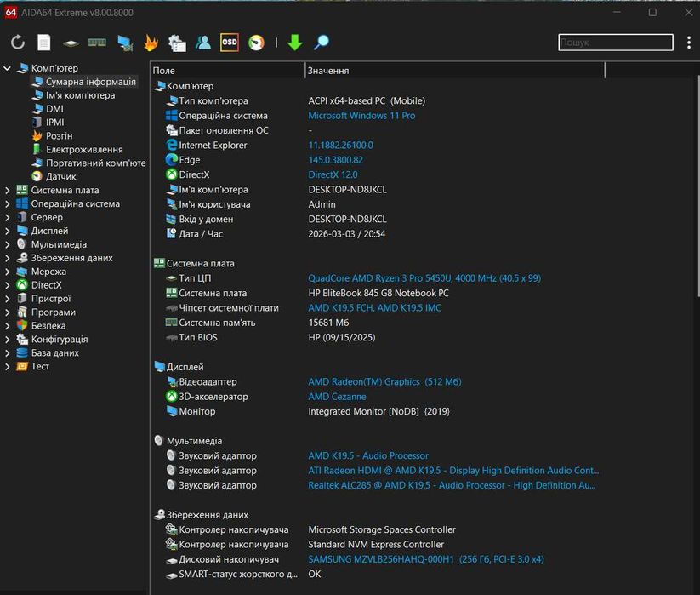Open the monitor diagnostics toolbar icon

coord(125,43)
